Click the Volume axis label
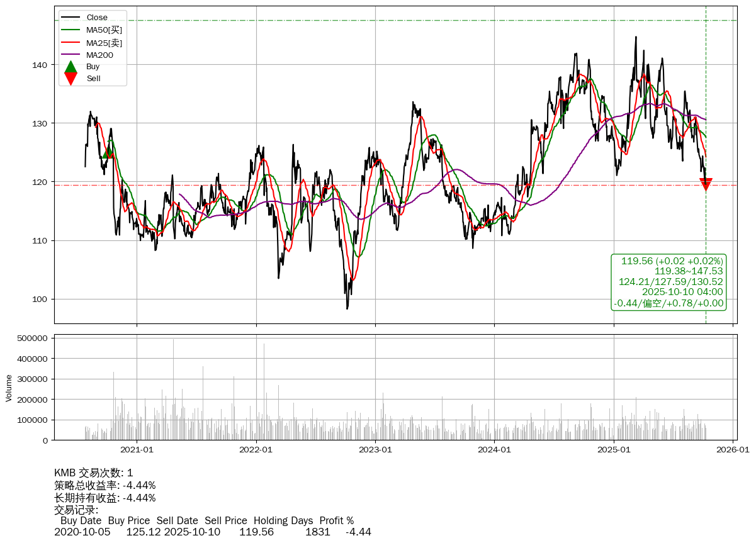Viewport: 756px width, 543px height. (9, 388)
